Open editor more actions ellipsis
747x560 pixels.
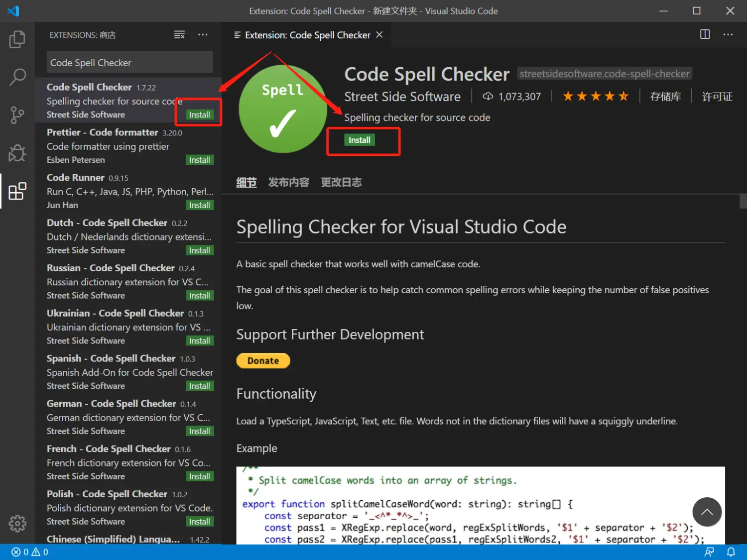[x=728, y=34]
